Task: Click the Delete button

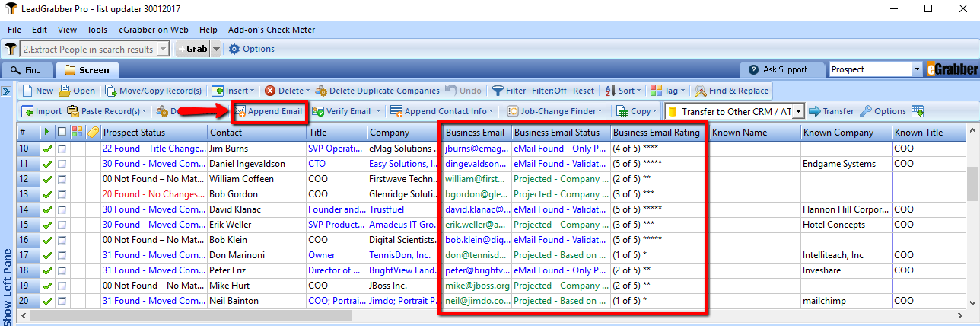Action: [x=287, y=91]
